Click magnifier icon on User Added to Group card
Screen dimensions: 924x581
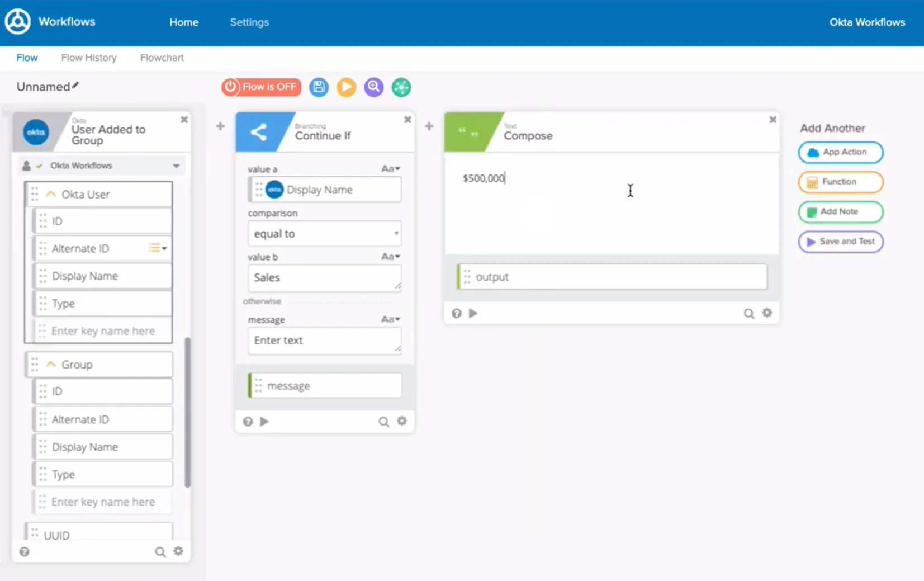tap(160, 552)
